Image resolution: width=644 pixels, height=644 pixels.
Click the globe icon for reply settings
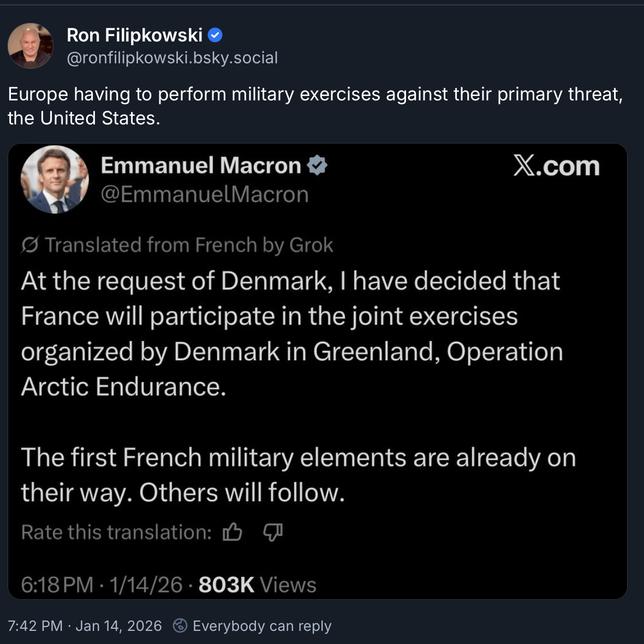(180, 625)
